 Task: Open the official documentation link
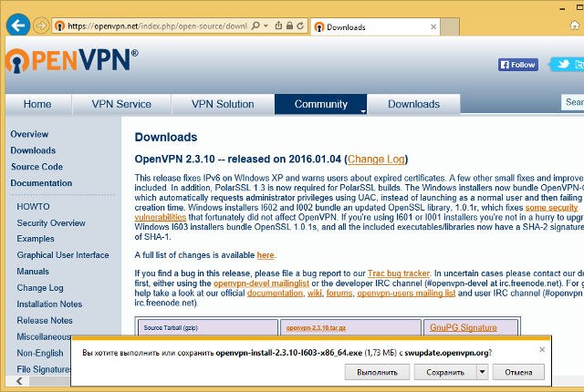tap(275, 294)
